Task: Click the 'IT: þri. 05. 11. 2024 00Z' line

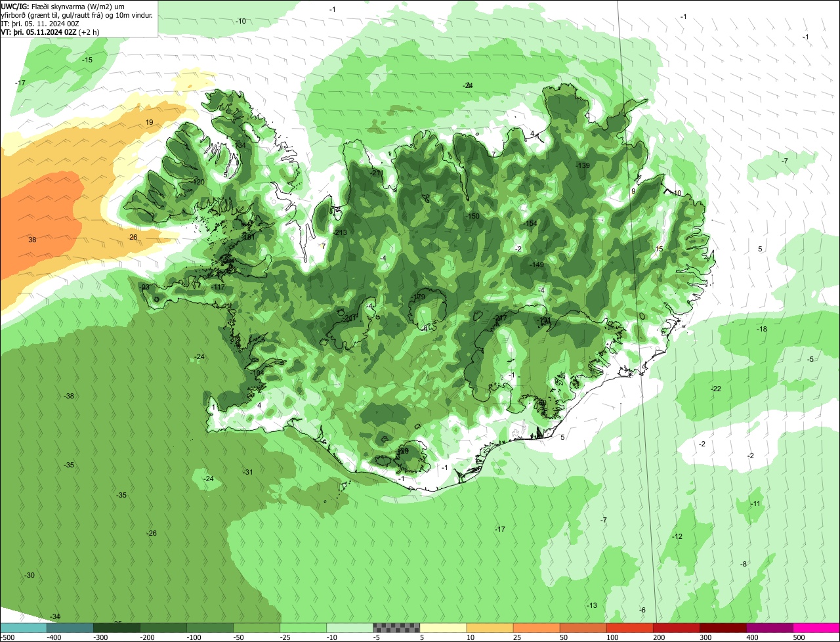Action: click(x=39, y=23)
